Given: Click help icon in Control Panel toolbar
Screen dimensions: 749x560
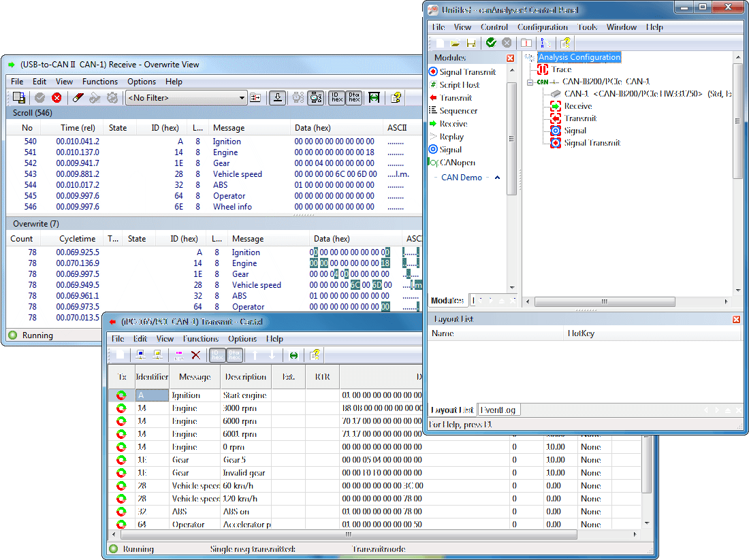Looking at the screenshot, I should [x=566, y=43].
